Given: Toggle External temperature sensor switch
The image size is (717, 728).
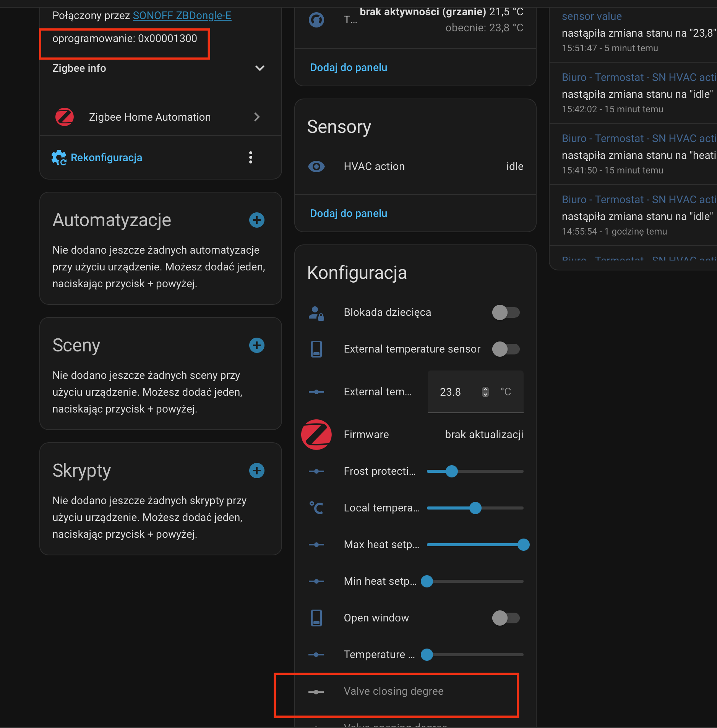Looking at the screenshot, I should (506, 349).
